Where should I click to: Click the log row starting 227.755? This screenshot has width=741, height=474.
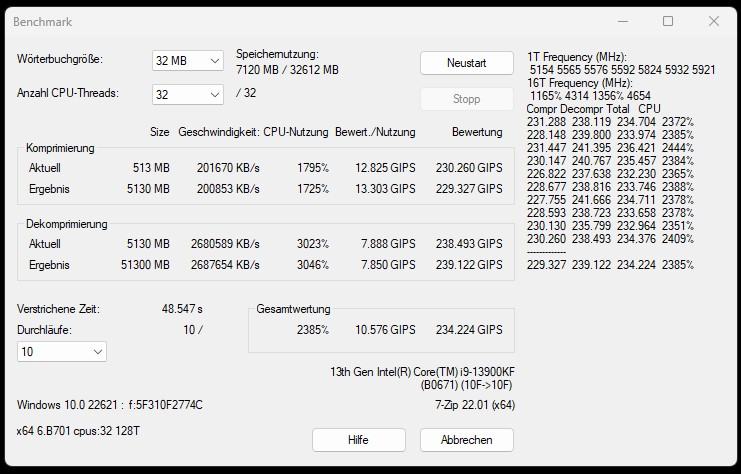(x=610, y=200)
